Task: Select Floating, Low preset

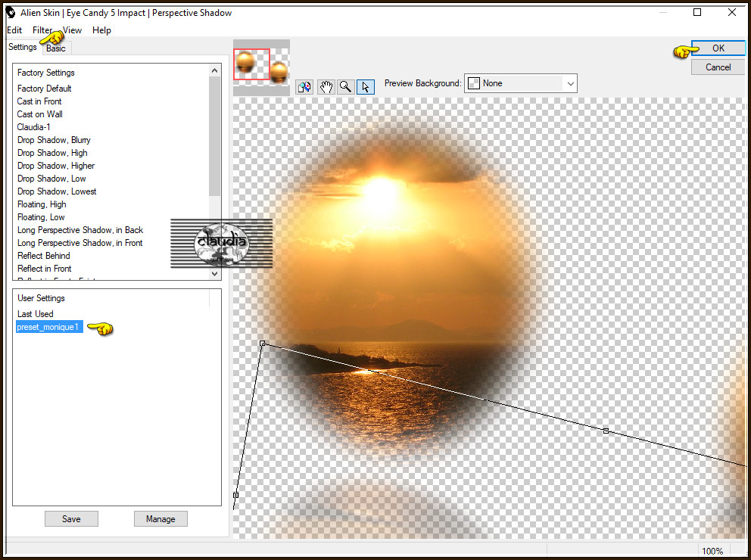Action: pyautogui.click(x=41, y=218)
